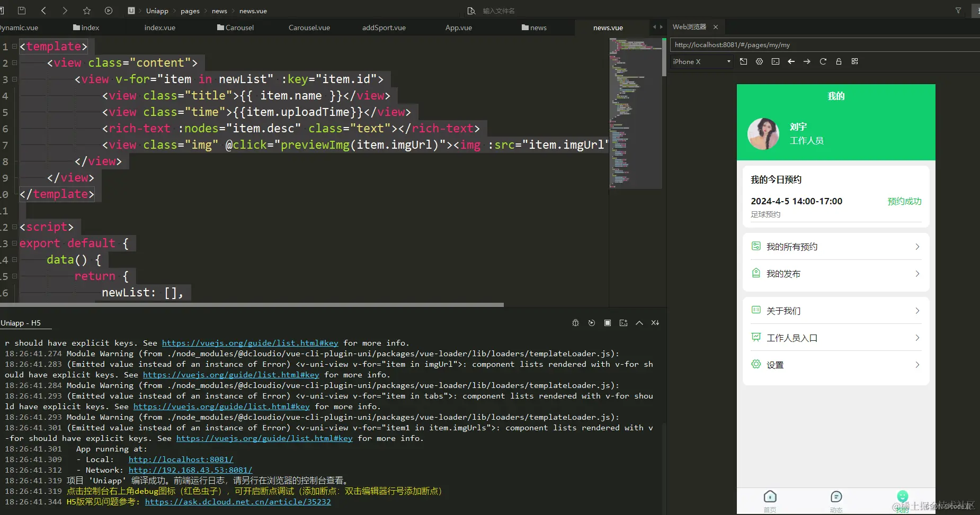Fold the v-for view block at line 3
The image size is (980, 515).
(14, 79)
